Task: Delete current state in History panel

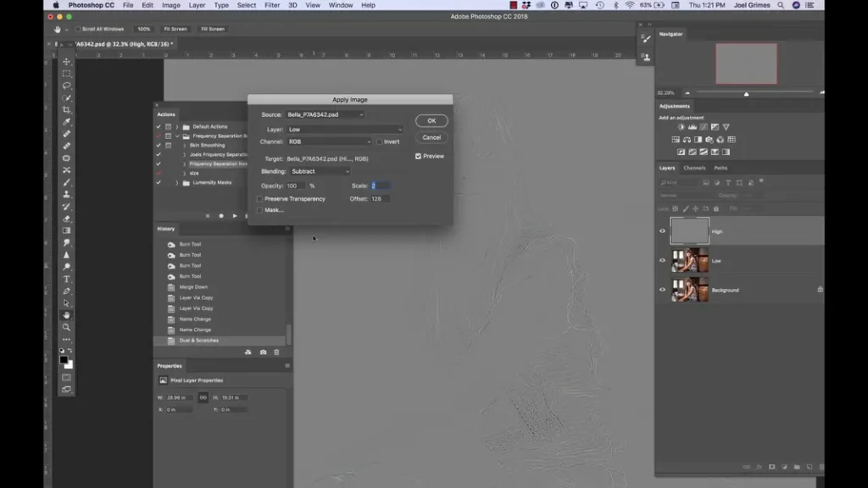Action: pyautogui.click(x=277, y=352)
